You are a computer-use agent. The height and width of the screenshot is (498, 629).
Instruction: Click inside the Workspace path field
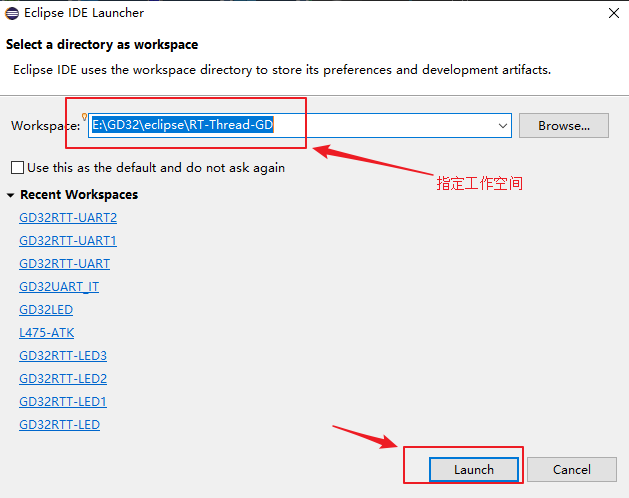pyautogui.click(x=380, y=126)
